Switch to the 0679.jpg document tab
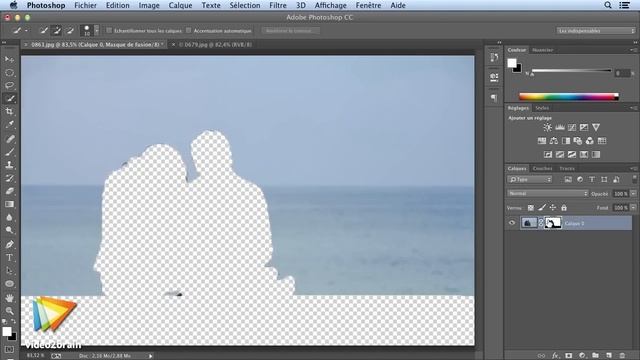This screenshot has width=640, height=360. tap(215, 44)
